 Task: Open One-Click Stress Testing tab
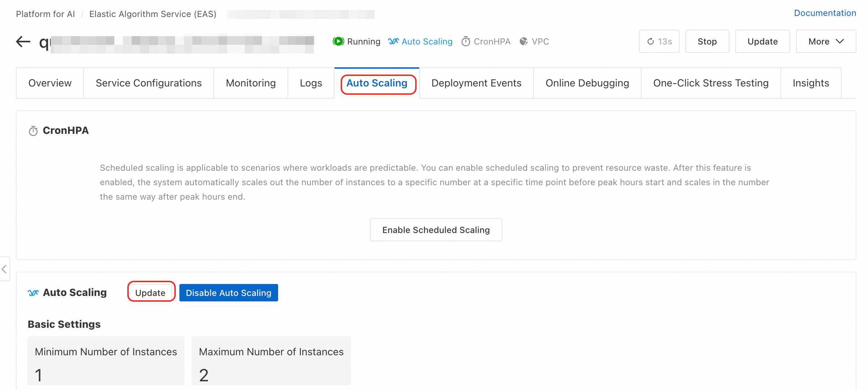pyautogui.click(x=711, y=83)
